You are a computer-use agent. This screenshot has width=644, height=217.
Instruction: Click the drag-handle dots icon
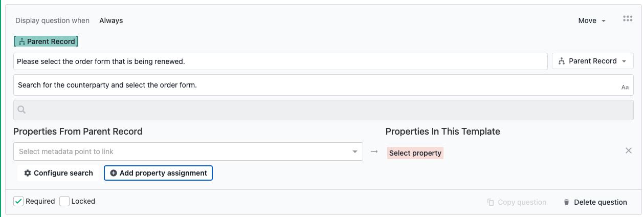pyautogui.click(x=628, y=19)
